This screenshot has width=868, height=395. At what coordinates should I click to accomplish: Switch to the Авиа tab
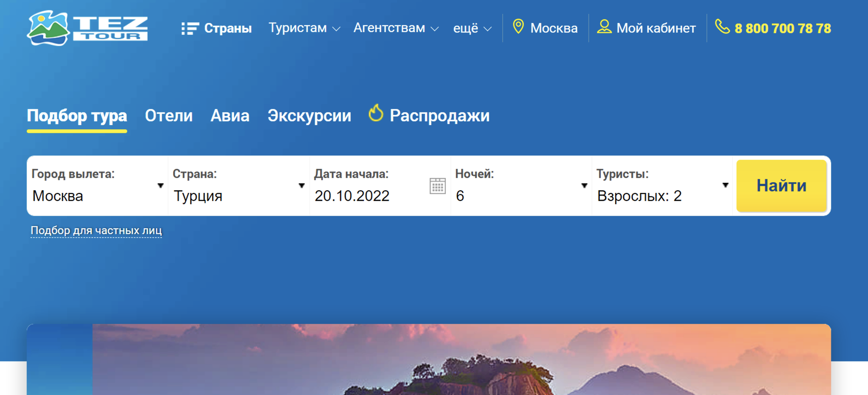click(x=230, y=116)
